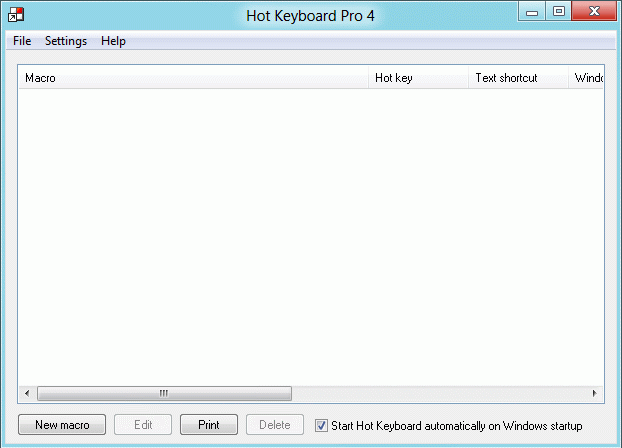Close the Hot Keyboard Pro 4 window
Viewport: 622px width, 448px height.
593,12
